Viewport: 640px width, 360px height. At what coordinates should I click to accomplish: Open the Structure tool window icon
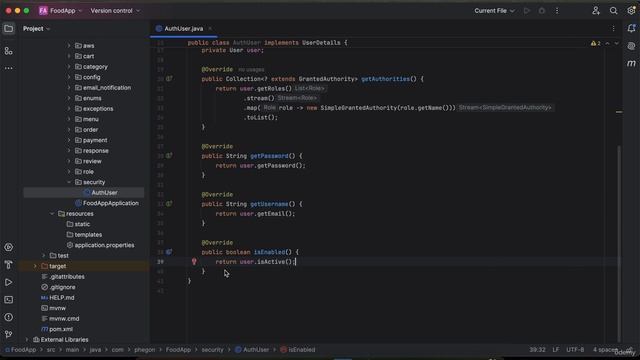[9, 51]
